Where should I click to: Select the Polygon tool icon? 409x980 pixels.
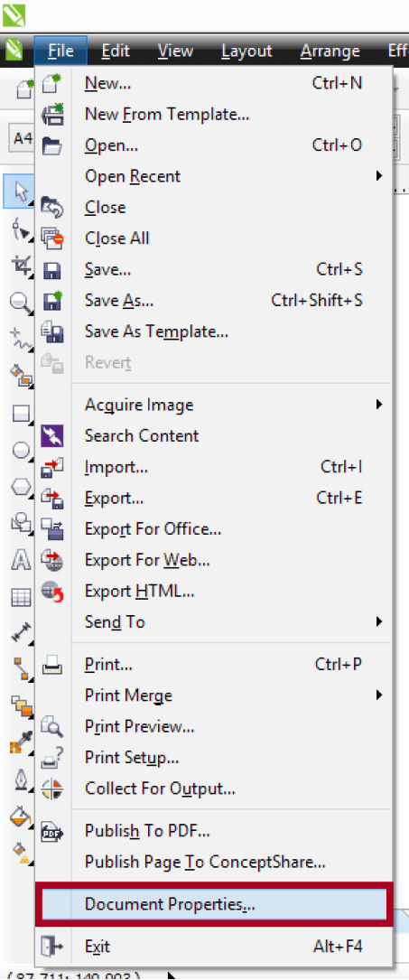[21, 488]
